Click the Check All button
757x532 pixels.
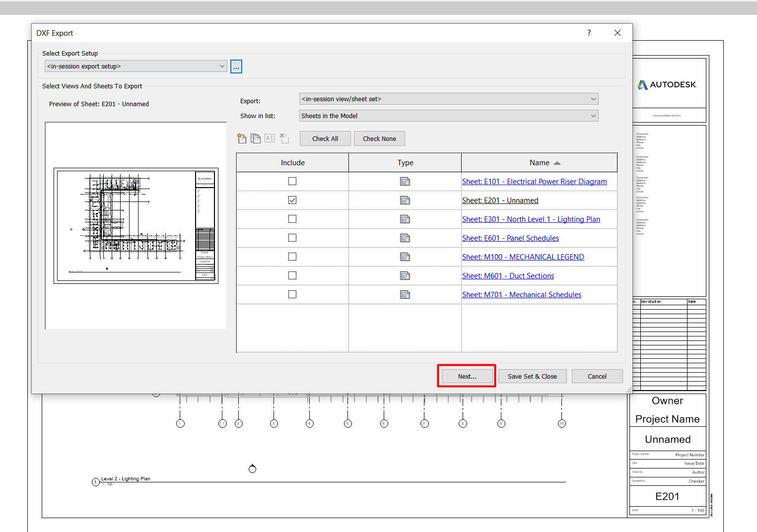(x=325, y=138)
